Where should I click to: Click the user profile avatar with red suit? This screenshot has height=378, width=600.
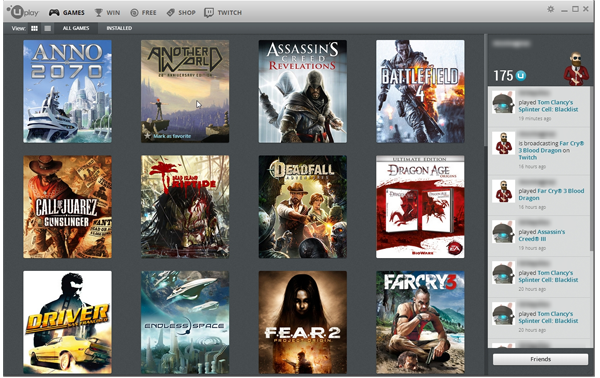[x=576, y=69]
